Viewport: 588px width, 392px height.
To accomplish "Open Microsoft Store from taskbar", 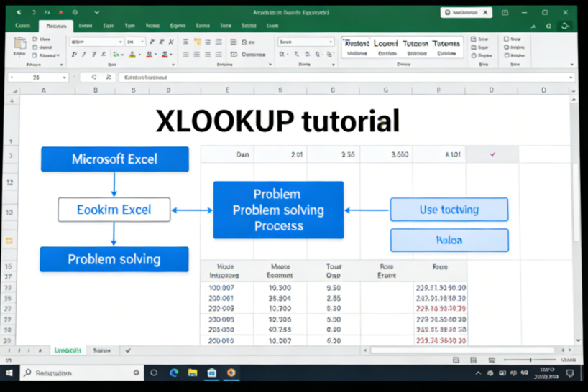I will [212, 373].
